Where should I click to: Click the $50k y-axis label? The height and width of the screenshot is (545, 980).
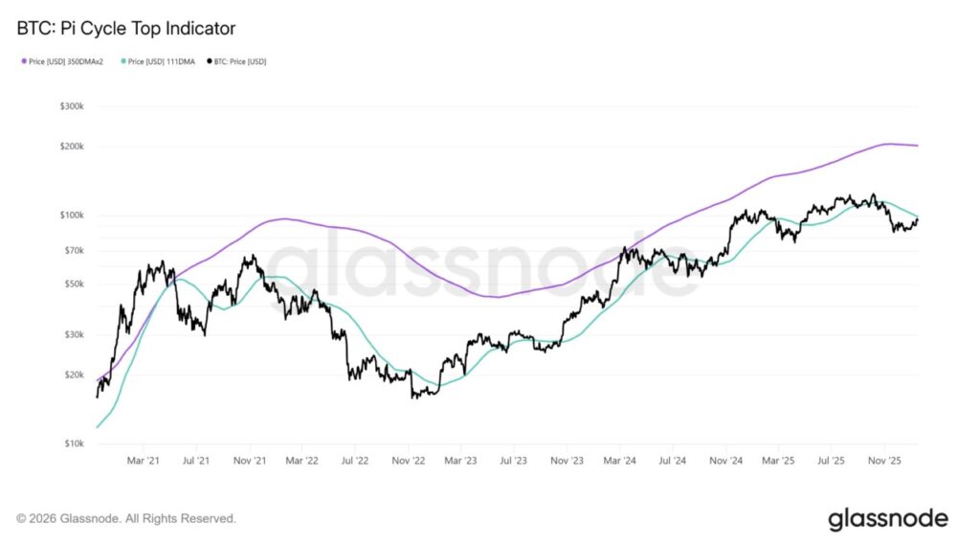[x=75, y=284]
